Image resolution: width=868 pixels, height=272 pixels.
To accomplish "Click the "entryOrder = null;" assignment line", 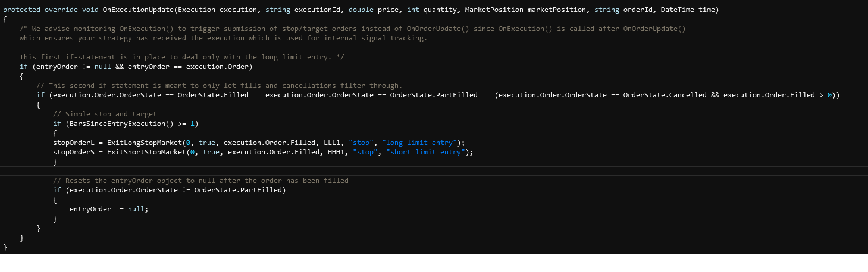I will [x=109, y=209].
